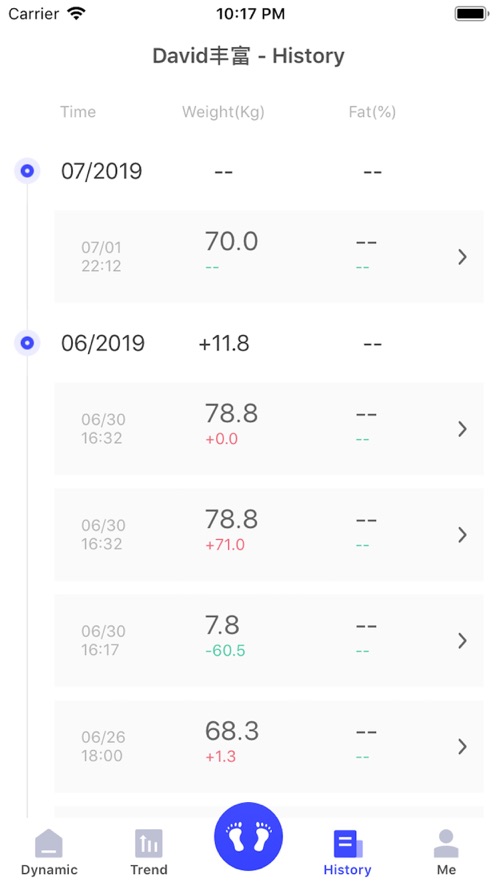Tap the blue footprints weigh button
Viewport: 497px width, 883px height.
point(248,837)
